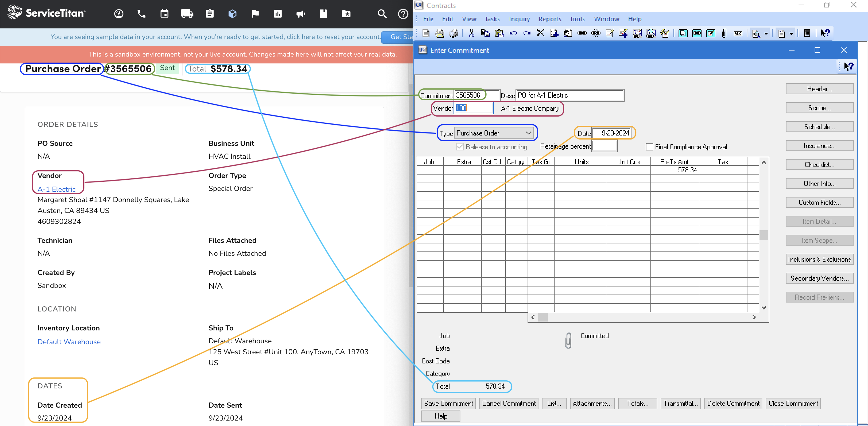Click the Secondary Vendors... button
The width and height of the screenshot is (868, 426).
(x=819, y=278)
